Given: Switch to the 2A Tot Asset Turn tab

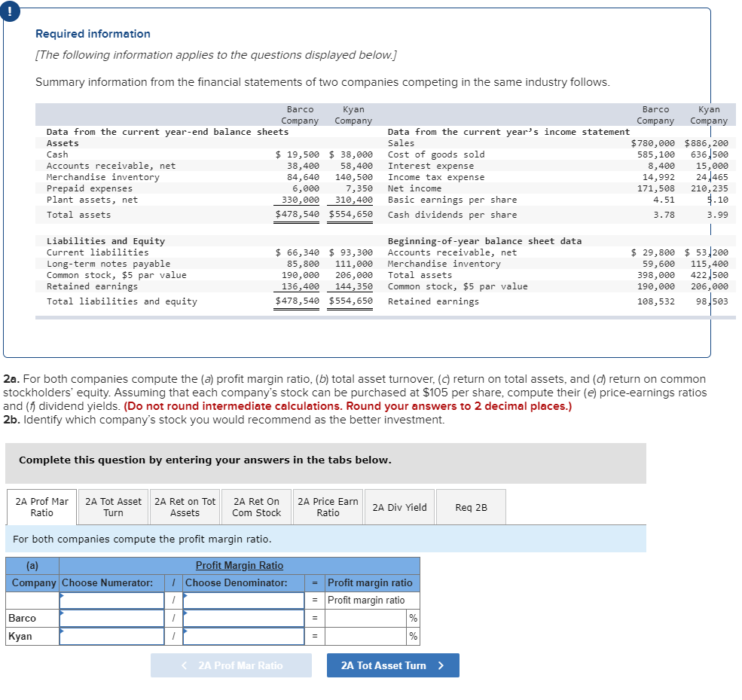Looking at the screenshot, I should (x=112, y=506).
